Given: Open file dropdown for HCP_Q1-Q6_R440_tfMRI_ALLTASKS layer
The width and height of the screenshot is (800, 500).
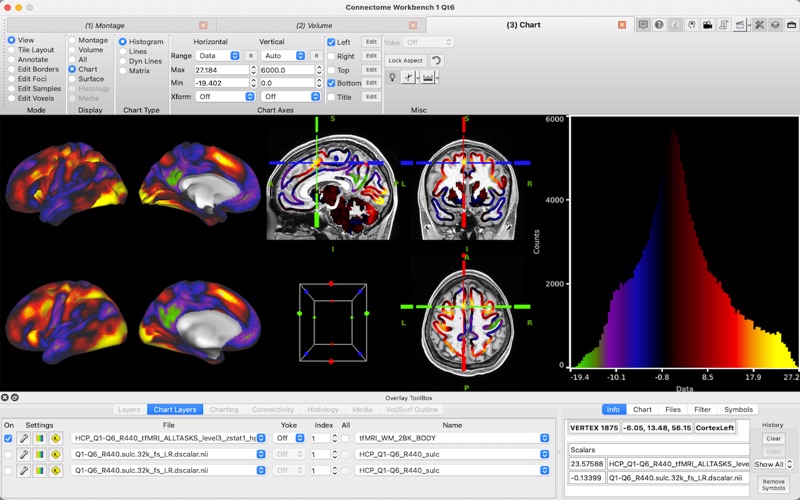Looking at the screenshot, I should pos(168,438).
